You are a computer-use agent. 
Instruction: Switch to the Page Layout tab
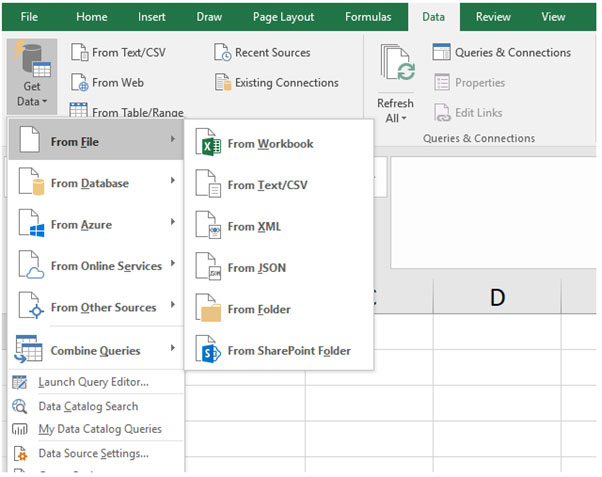pyautogui.click(x=283, y=17)
